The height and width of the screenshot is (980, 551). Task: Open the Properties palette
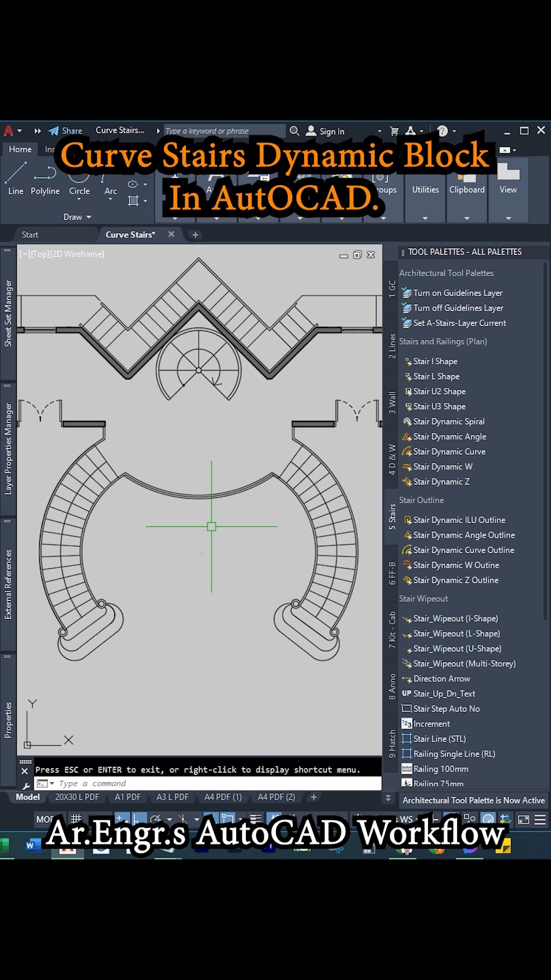8,720
